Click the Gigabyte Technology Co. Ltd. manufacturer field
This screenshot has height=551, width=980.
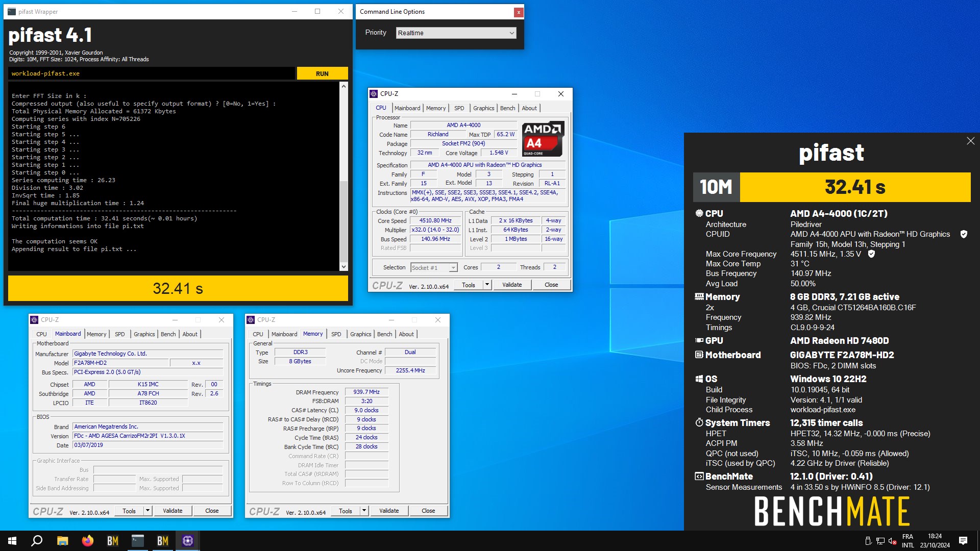tap(148, 354)
